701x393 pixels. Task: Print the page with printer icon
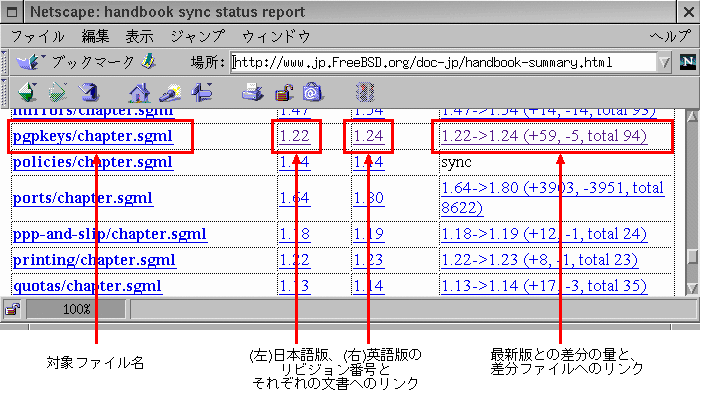click(253, 93)
